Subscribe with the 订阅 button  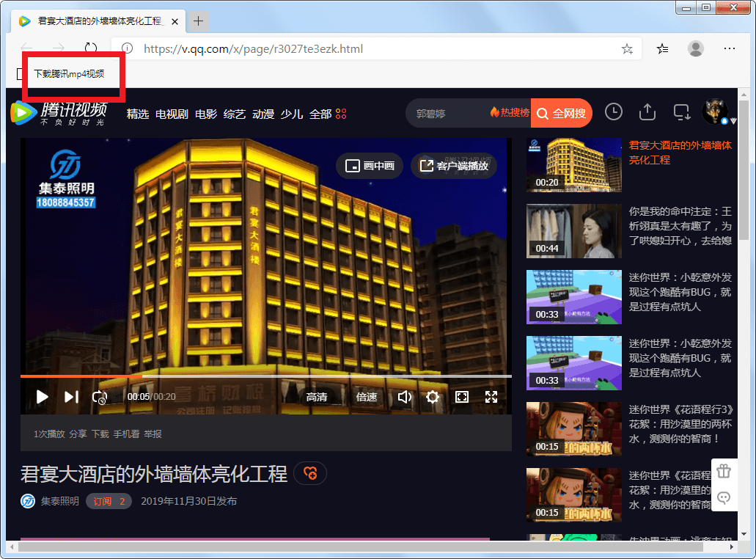[x=109, y=502]
